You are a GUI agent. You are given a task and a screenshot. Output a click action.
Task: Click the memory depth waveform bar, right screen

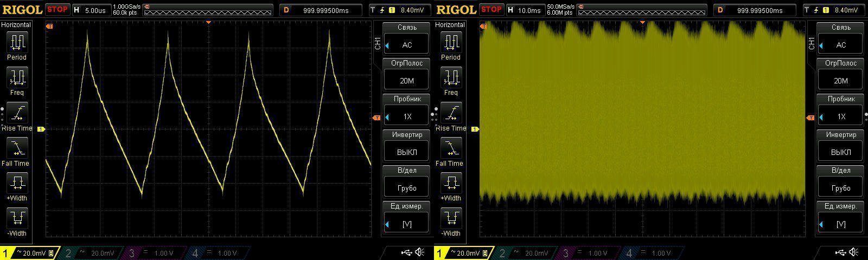pos(643,10)
